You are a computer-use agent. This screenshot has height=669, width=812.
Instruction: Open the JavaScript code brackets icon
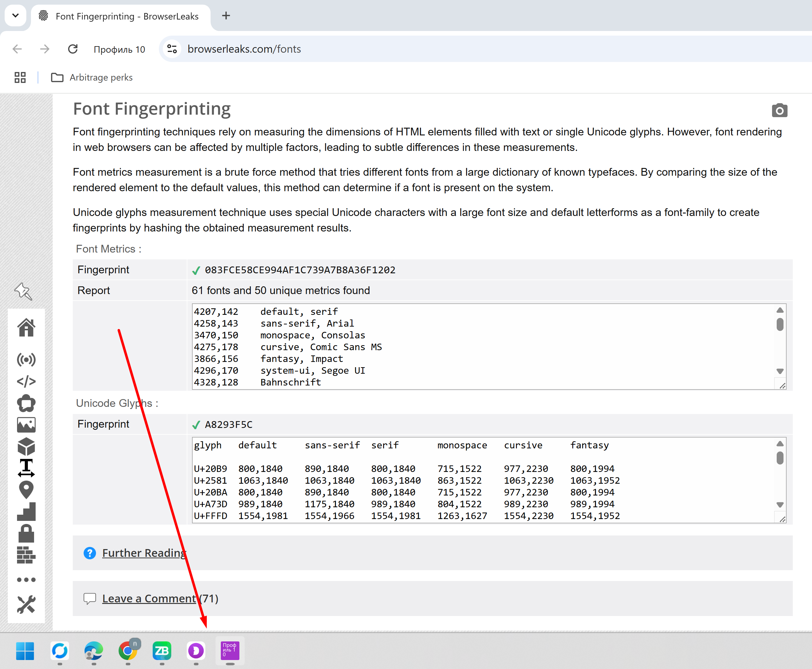(x=26, y=381)
